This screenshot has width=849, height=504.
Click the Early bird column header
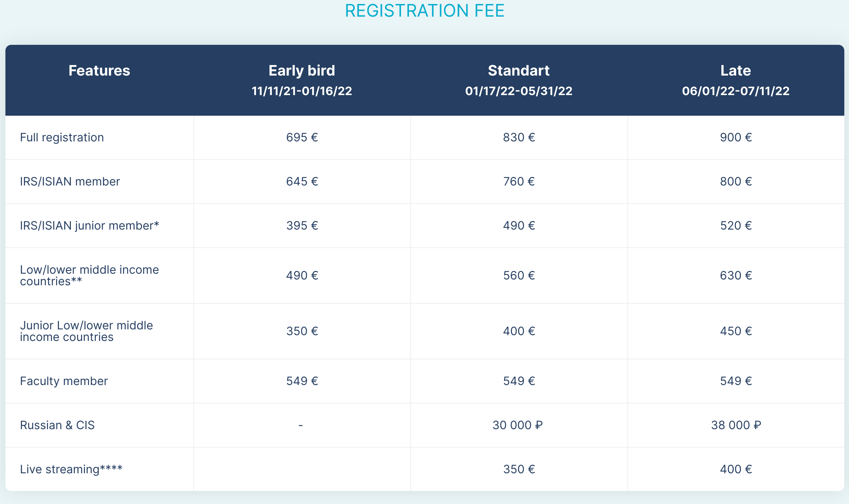[x=302, y=71]
